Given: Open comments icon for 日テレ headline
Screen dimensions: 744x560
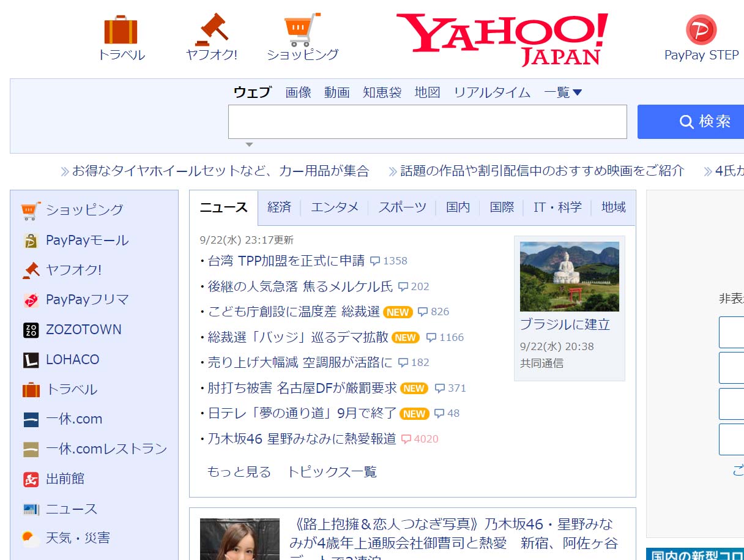Looking at the screenshot, I should [439, 414].
